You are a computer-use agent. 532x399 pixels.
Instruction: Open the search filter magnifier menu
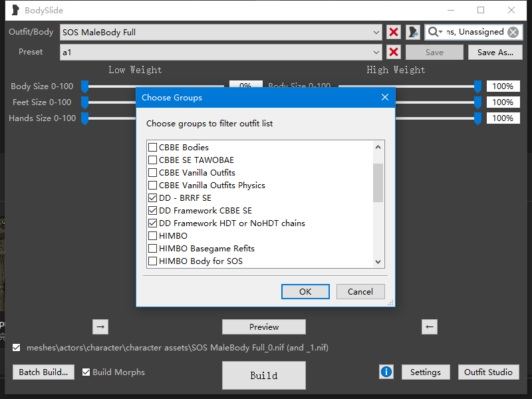[435, 32]
